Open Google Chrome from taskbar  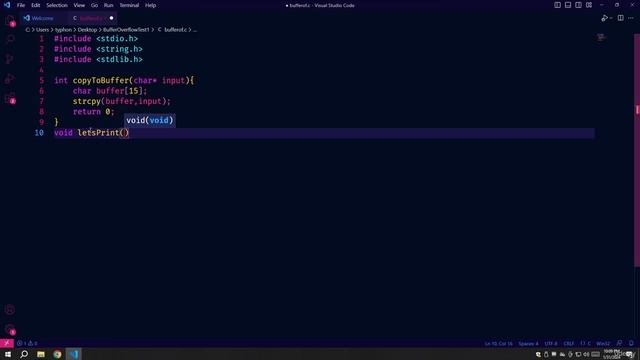[57, 354]
